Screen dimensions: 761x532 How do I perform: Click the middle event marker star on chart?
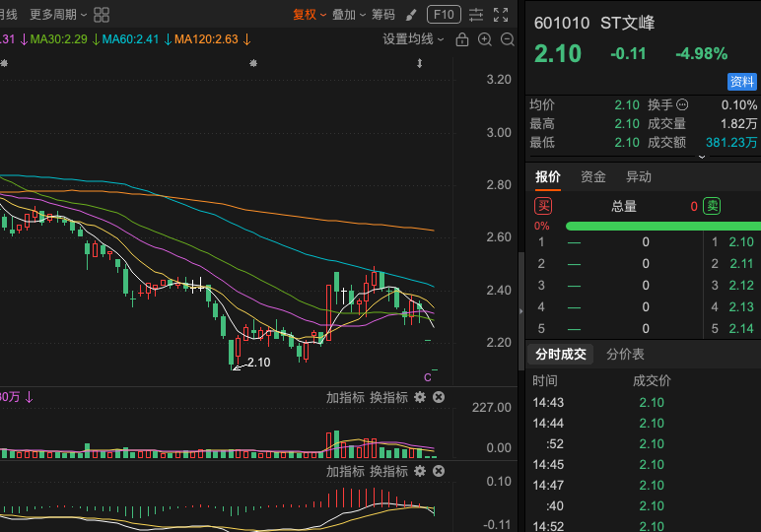253,63
